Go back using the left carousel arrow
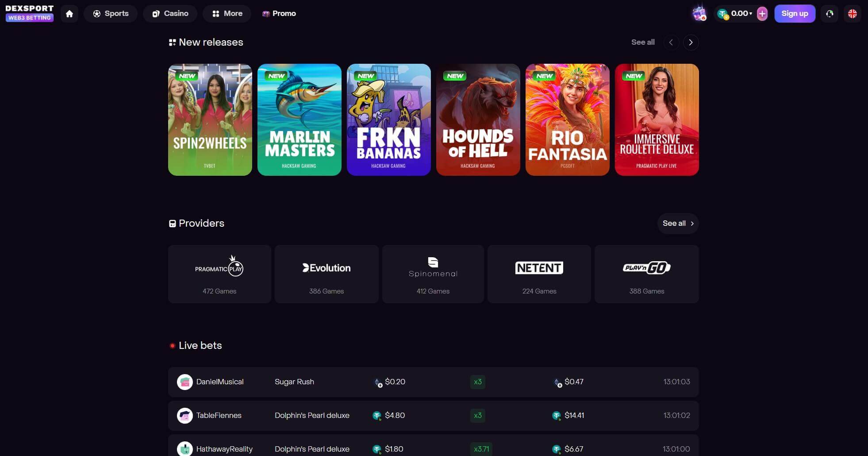 pyautogui.click(x=671, y=42)
